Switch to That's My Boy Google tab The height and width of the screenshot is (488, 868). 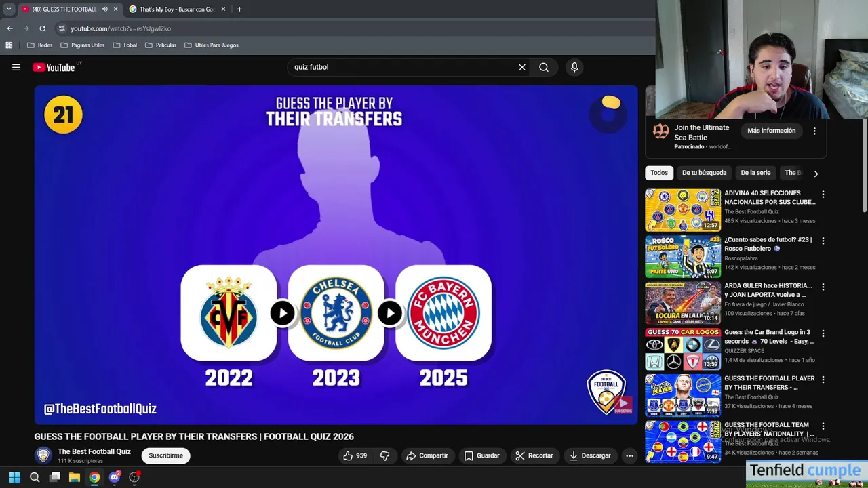click(177, 9)
